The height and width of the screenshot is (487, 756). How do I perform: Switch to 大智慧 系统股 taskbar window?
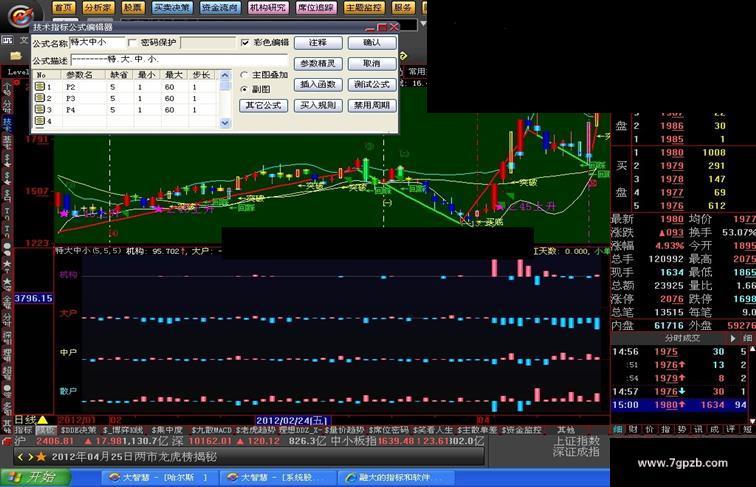tap(278, 477)
